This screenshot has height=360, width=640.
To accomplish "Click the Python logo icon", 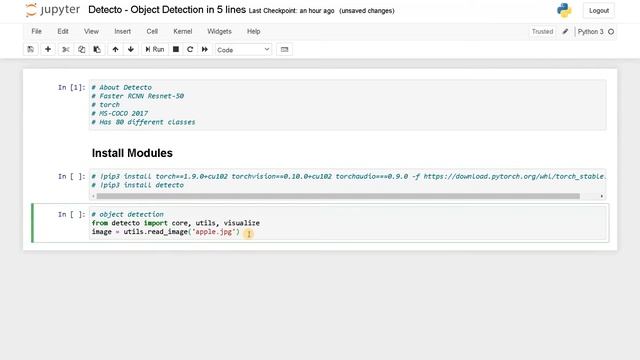I will click(x=564, y=10).
